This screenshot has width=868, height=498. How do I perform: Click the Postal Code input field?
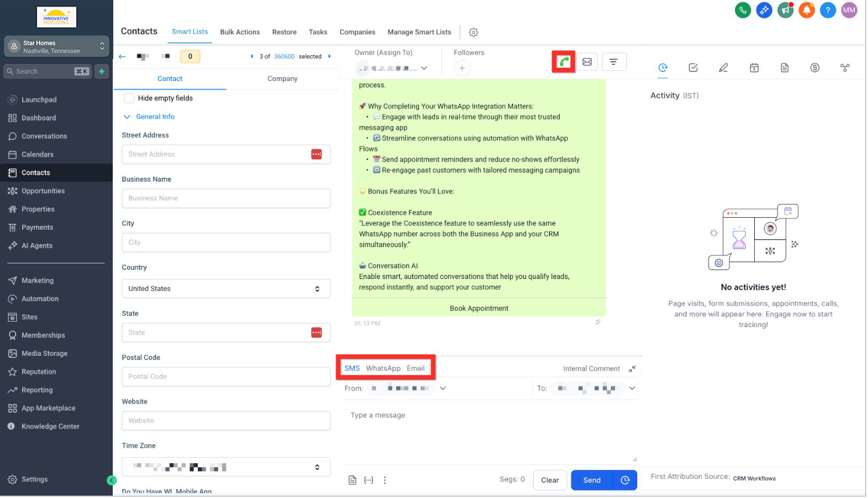(226, 377)
